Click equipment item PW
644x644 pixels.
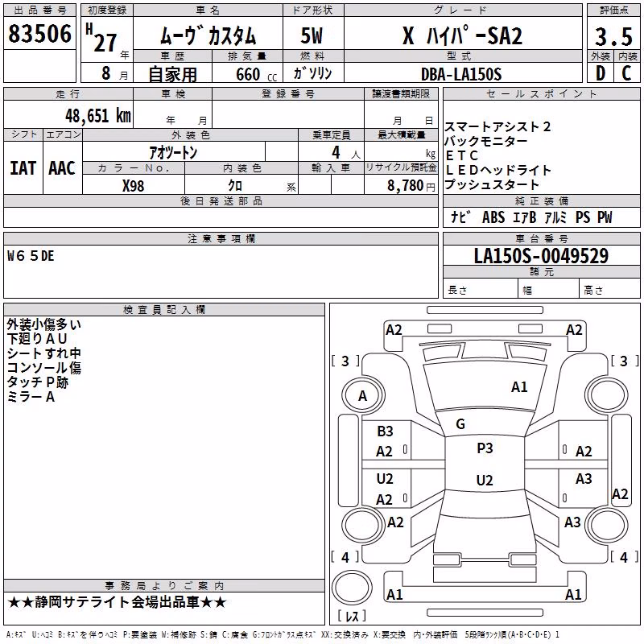coord(605,217)
